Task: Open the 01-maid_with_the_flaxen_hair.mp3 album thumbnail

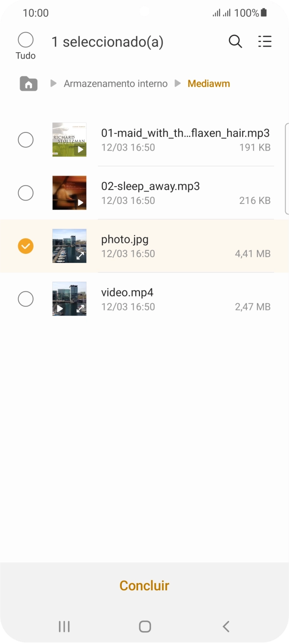Action: coord(69,140)
